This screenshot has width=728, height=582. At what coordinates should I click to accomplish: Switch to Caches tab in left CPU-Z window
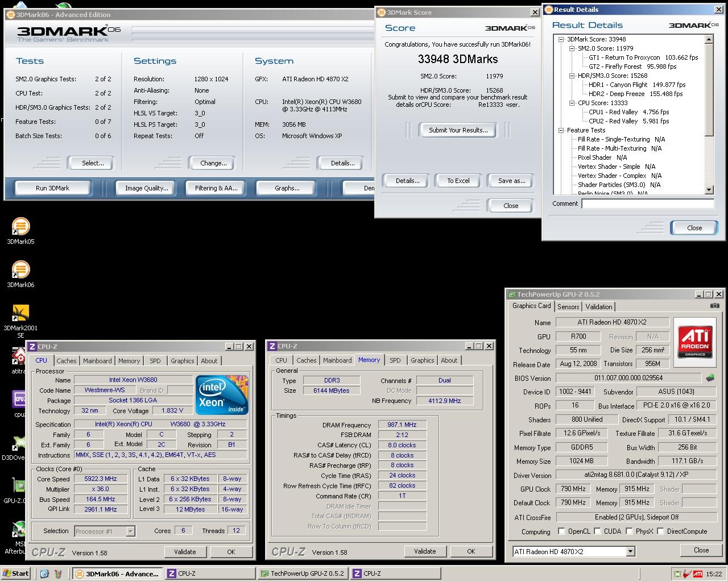pyautogui.click(x=67, y=361)
